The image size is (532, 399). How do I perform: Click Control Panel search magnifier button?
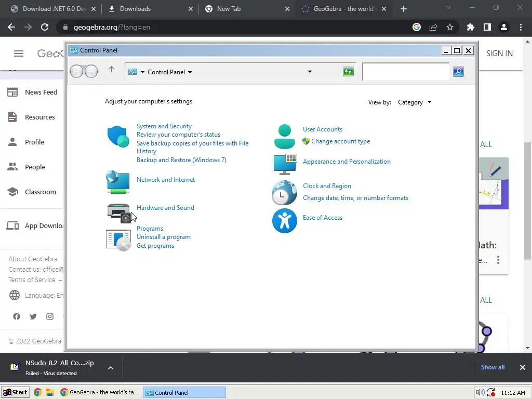(x=458, y=72)
